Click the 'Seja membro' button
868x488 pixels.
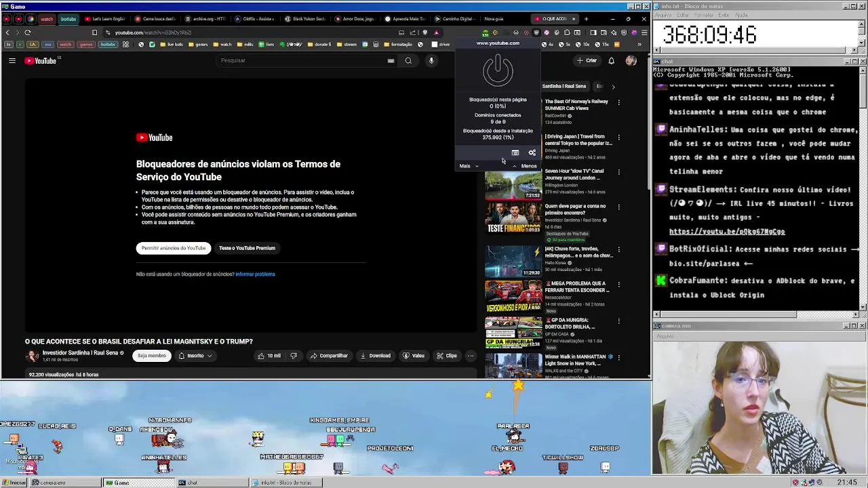click(152, 356)
